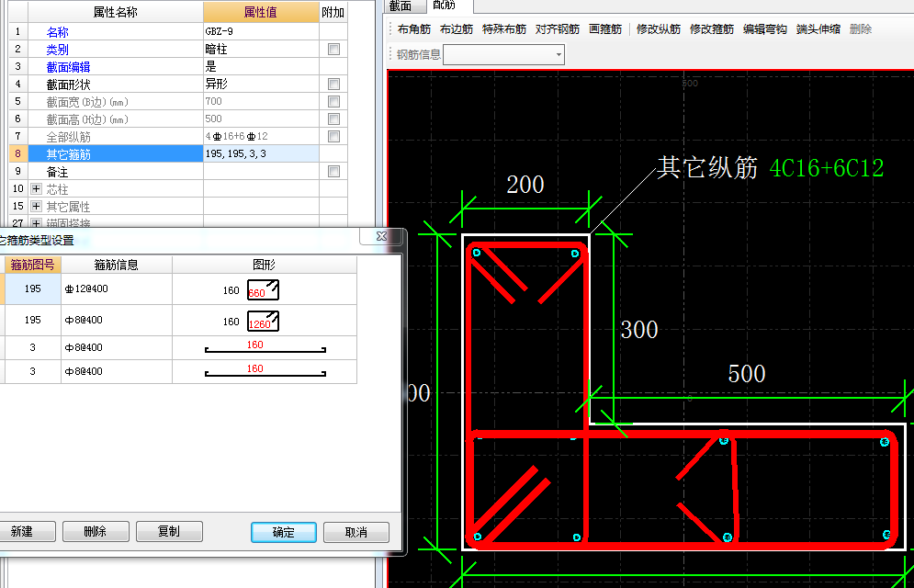Click the 其它纵筋 4C16+6C12 annotation
The width and height of the screenshot is (914, 588).
tap(770, 168)
